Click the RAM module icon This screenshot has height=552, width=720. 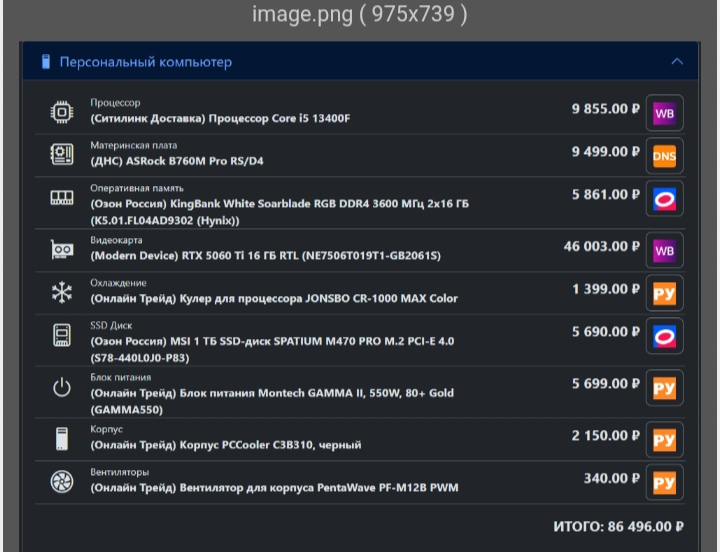(62, 198)
